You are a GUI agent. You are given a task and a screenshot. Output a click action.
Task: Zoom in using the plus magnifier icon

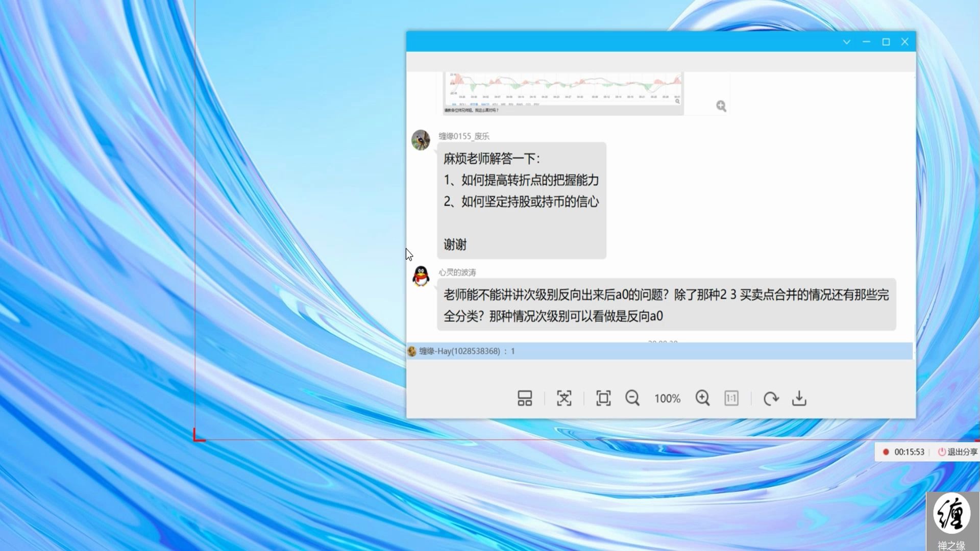coord(702,398)
